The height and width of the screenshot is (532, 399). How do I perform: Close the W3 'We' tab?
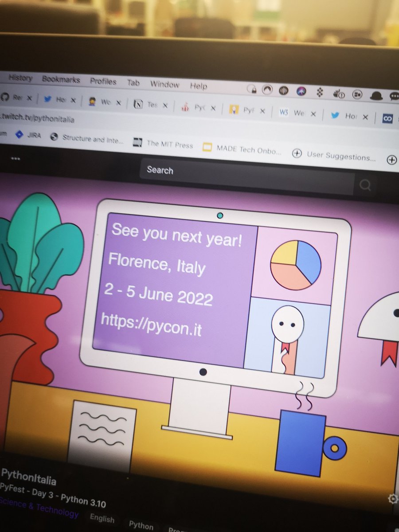313,114
